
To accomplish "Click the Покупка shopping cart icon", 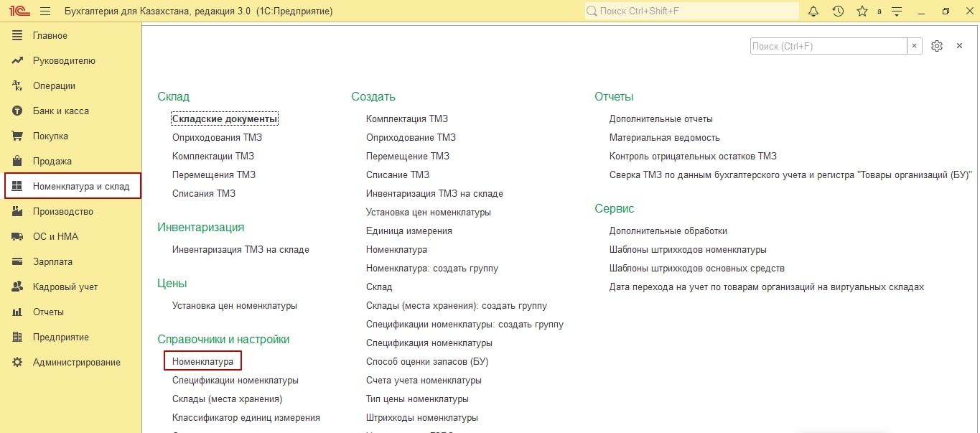I will pos(18,136).
